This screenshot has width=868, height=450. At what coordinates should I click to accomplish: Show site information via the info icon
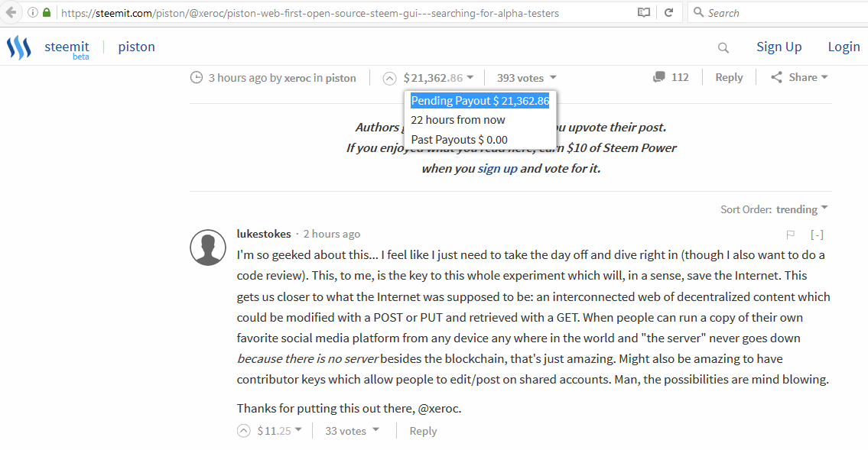33,12
